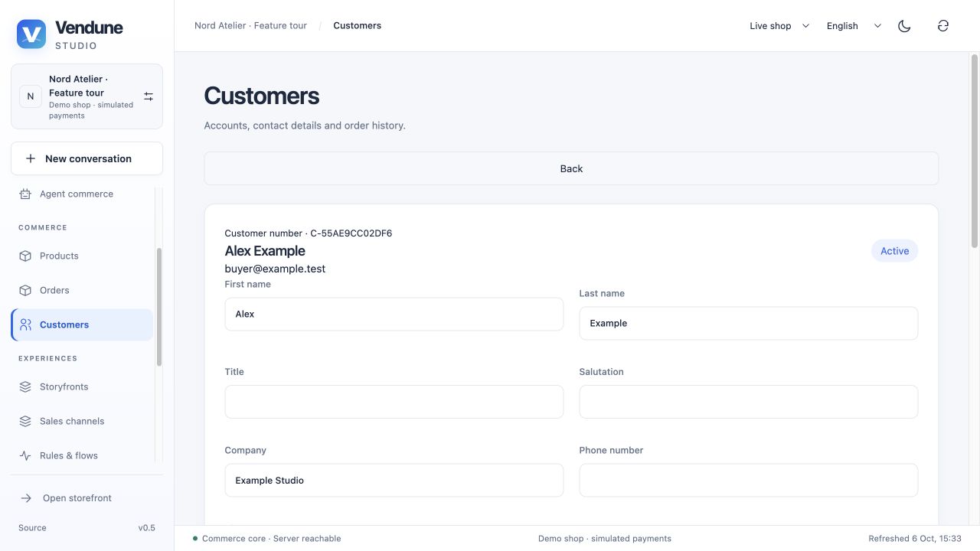Open the Live shop dropdown

(x=779, y=26)
